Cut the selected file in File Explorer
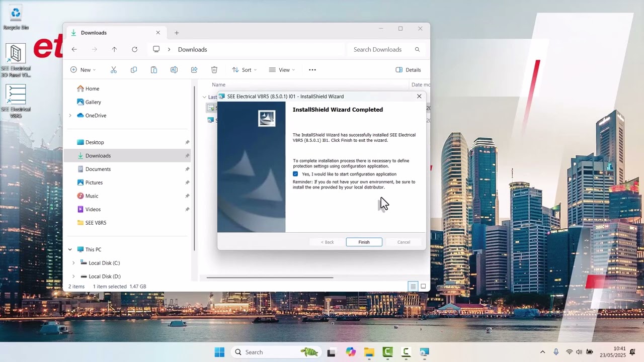This screenshot has width=644, height=362. click(114, 70)
